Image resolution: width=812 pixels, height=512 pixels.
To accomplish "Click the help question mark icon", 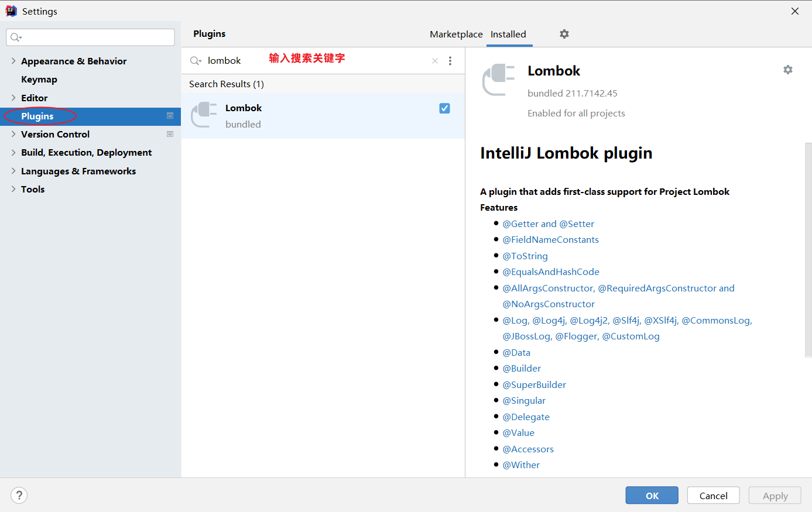I will (x=19, y=495).
